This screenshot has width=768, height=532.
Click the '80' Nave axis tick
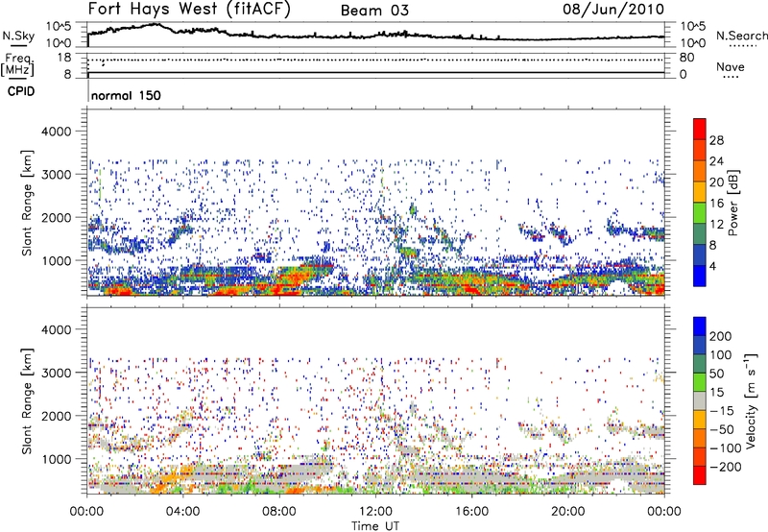[686, 58]
